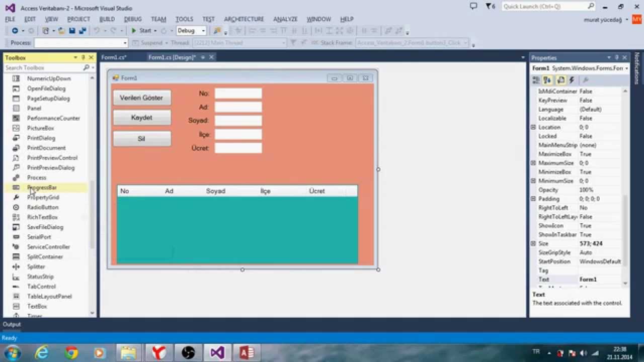Switch to the Form1.cs code tab

(114, 57)
